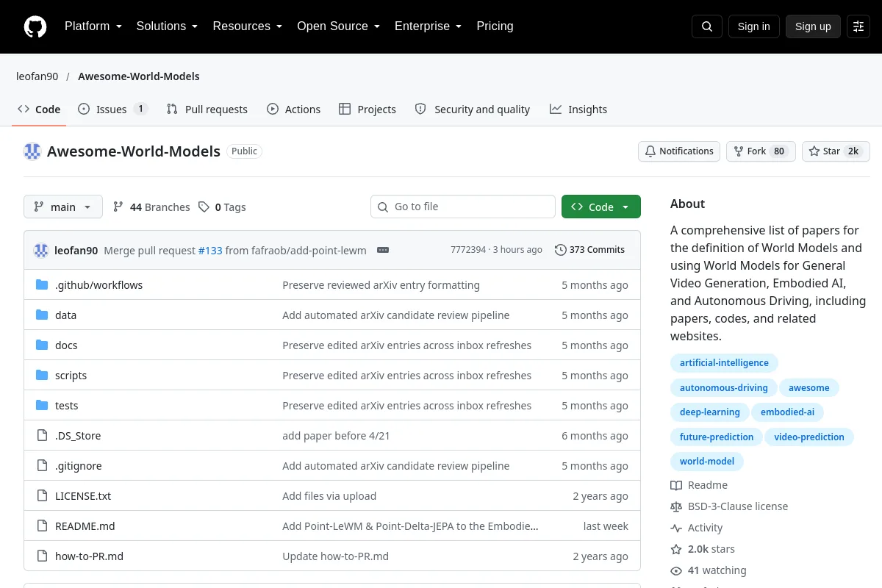This screenshot has height=588, width=882.
Task: Open the Pull requests tab
Action: coord(207,110)
